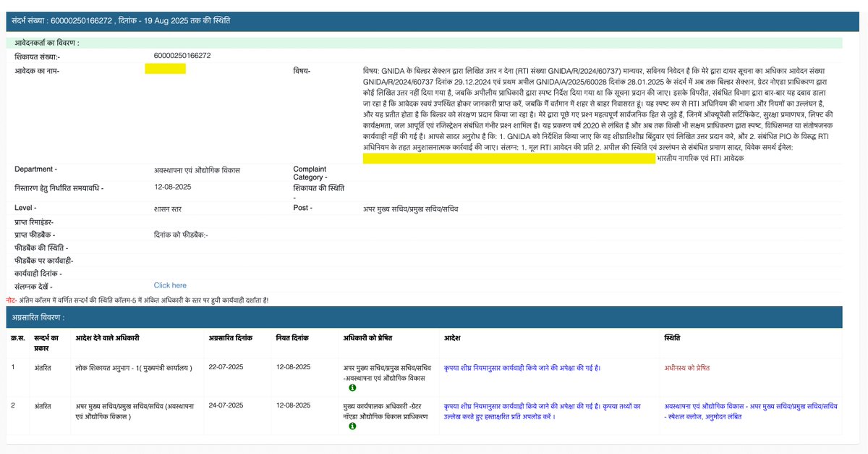Click 'अंतरित' in row 2 of forwarding table
The width and height of the screenshot is (868, 454).
coord(43,405)
